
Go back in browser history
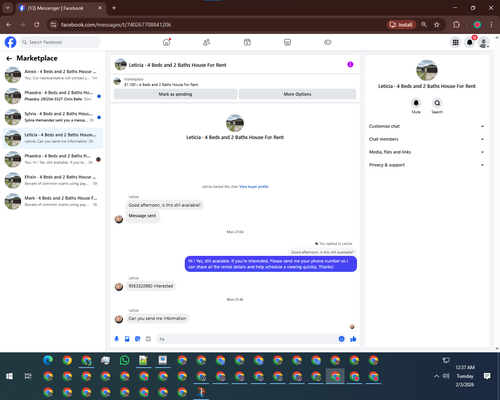[x=9, y=24]
